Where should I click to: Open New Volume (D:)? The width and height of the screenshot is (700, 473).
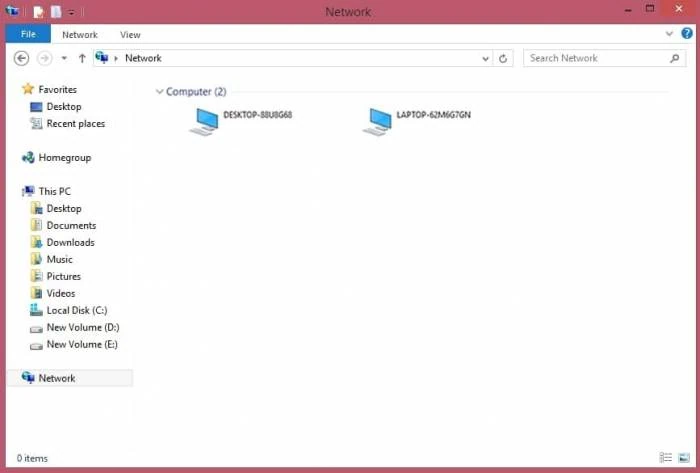83,327
